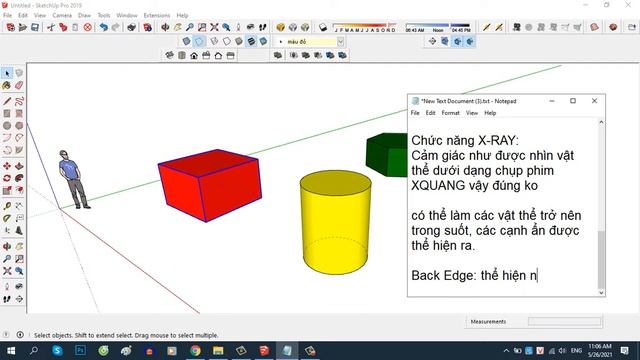640x360 pixels.
Task: Activate the Line pencil tool
Action: 7,101
